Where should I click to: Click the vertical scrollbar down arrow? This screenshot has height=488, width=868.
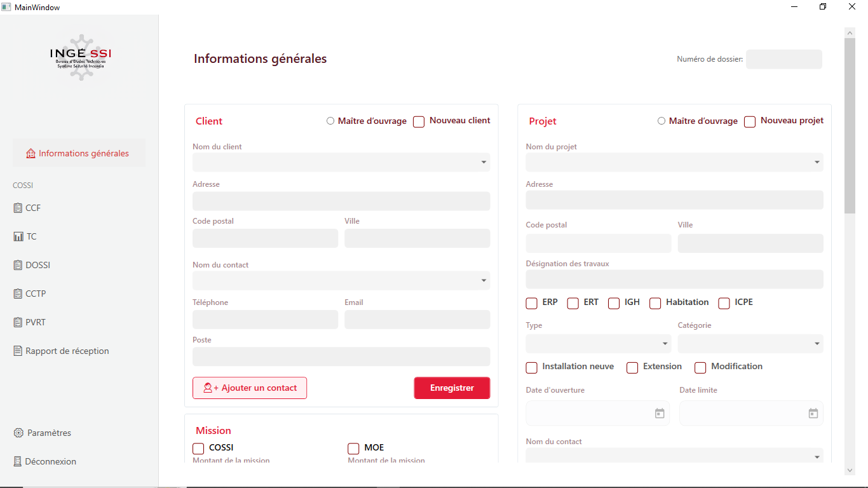tap(850, 470)
